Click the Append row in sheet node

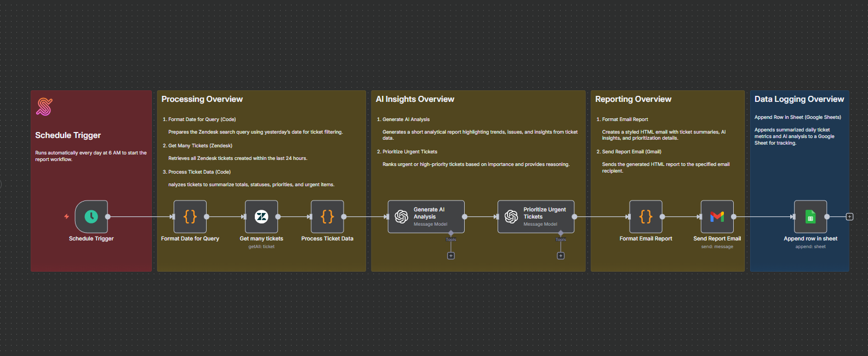tap(810, 216)
